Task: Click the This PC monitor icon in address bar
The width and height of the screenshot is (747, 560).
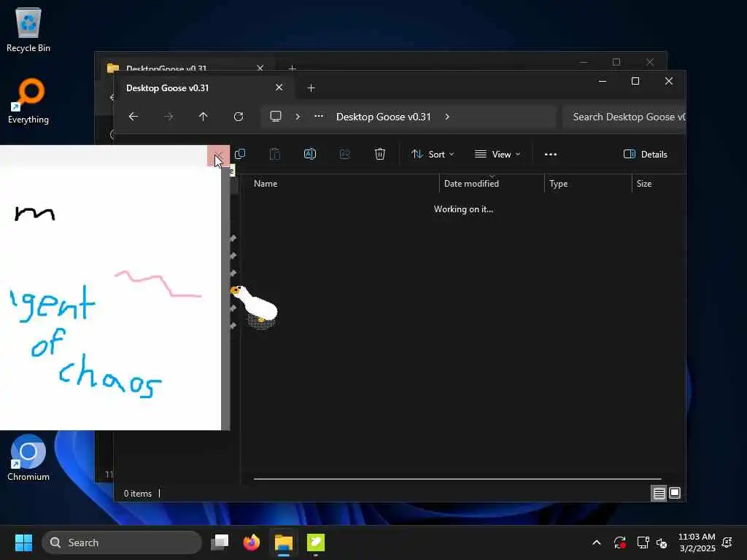Action: pyautogui.click(x=276, y=117)
